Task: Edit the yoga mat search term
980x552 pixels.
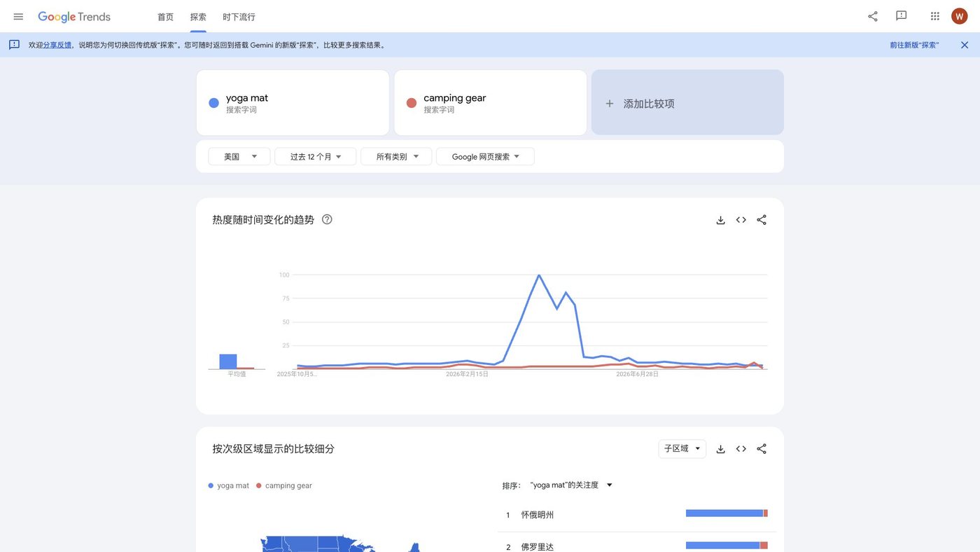Action: point(293,102)
